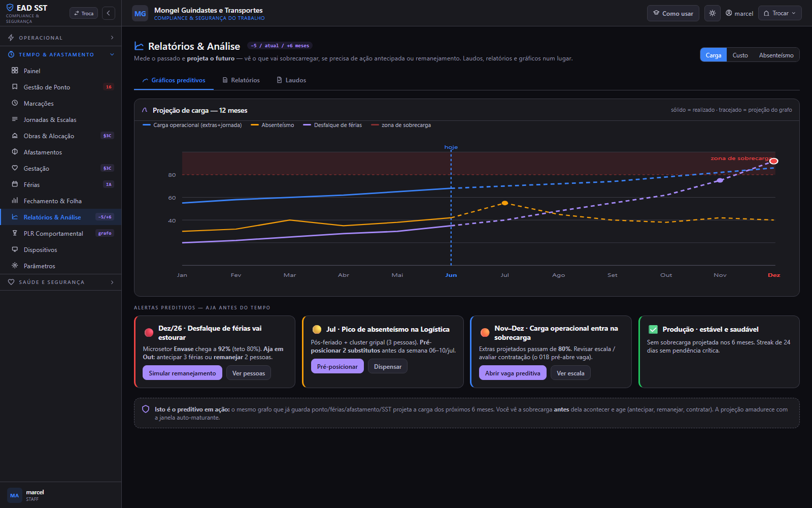Screen dimensions: 812x508
Task: Click the Abrir vaga preditiva button
Action: (513, 373)
